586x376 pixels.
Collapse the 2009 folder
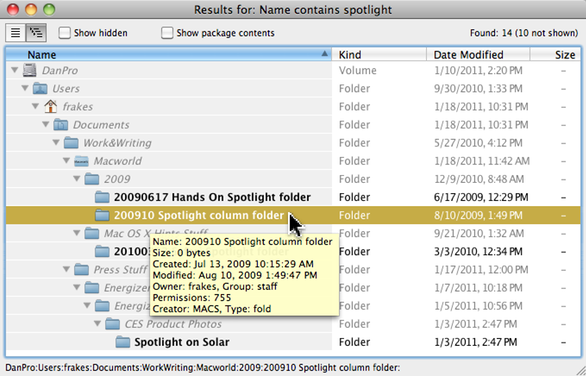point(77,179)
